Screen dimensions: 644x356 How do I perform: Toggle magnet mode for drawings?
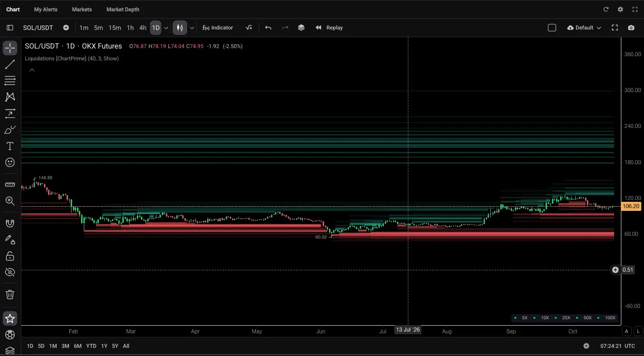click(x=10, y=223)
